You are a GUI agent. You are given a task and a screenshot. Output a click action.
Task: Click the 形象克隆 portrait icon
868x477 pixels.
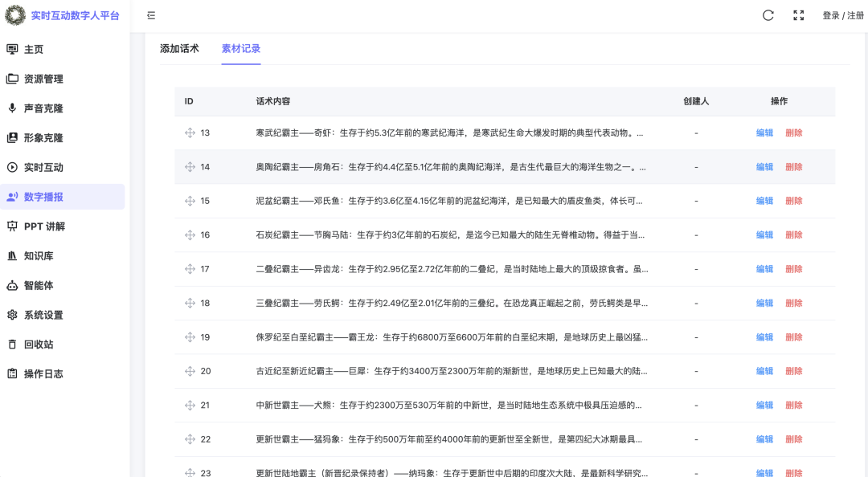point(12,138)
